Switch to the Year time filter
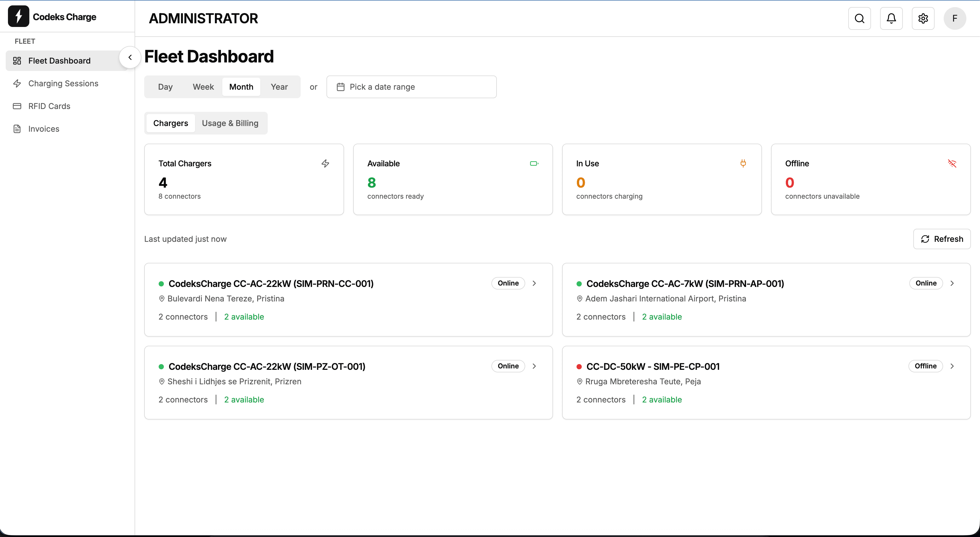The image size is (980, 537). click(279, 87)
